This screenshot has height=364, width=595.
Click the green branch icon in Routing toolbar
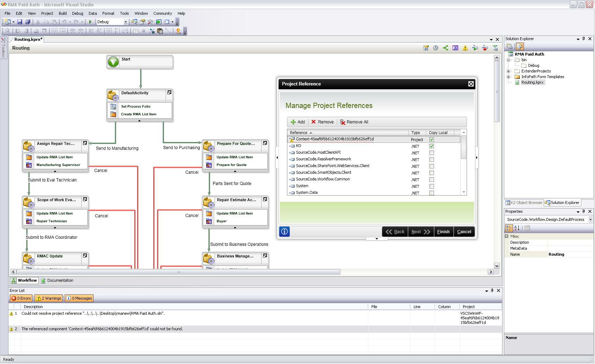point(446,48)
